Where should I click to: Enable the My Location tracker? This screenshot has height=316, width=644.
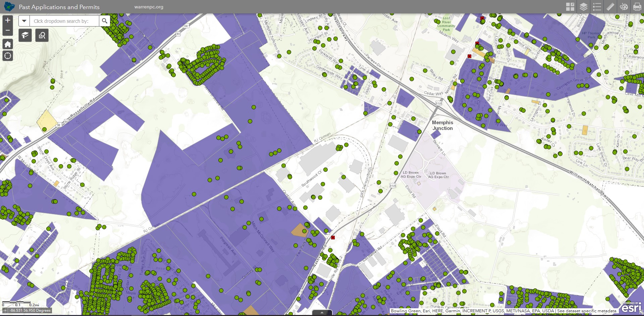coord(7,56)
